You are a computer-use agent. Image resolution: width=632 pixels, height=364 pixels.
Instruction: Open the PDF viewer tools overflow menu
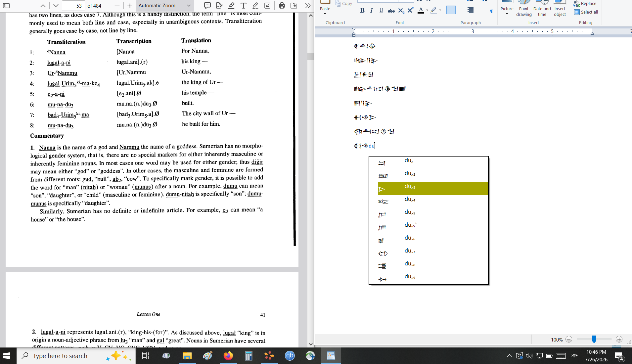(x=308, y=6)
